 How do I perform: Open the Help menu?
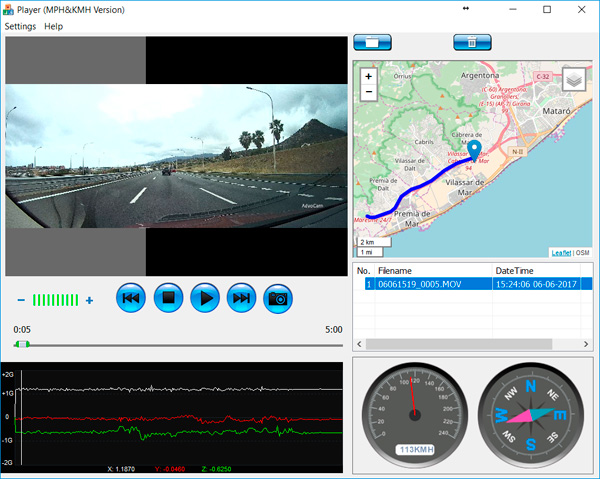tap(54, 26)
